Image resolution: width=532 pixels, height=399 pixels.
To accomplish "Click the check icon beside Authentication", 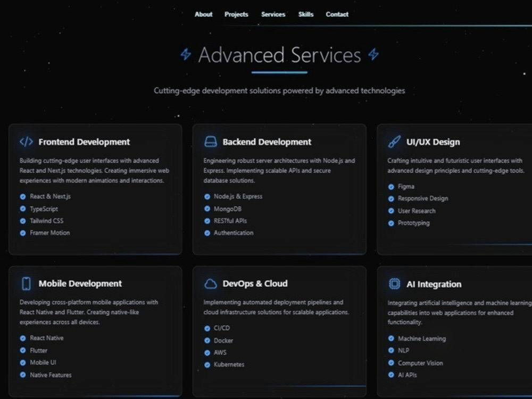I will [x=207, y=233].
